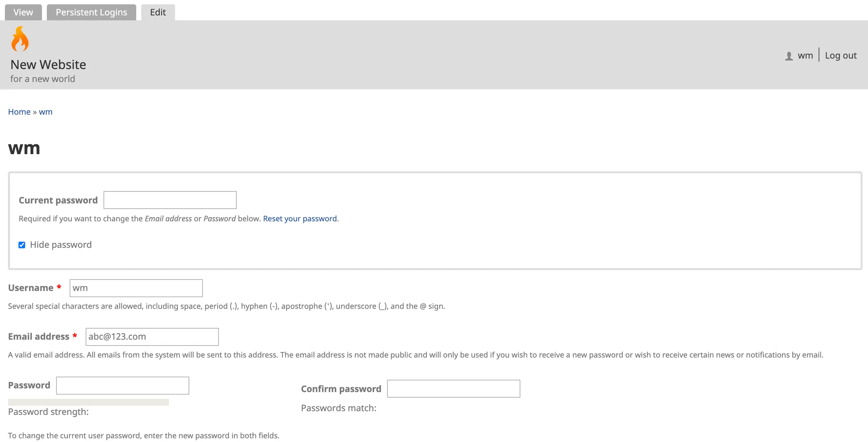Open the View tab
The height and width of the screenshot is (442, 868).
(x=23, y=12)
